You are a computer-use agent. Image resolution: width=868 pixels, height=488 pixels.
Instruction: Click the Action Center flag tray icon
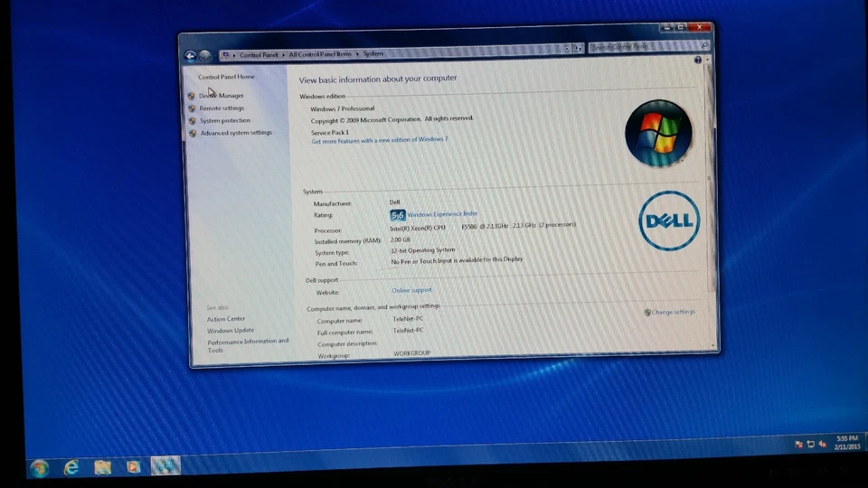(798, 445)
